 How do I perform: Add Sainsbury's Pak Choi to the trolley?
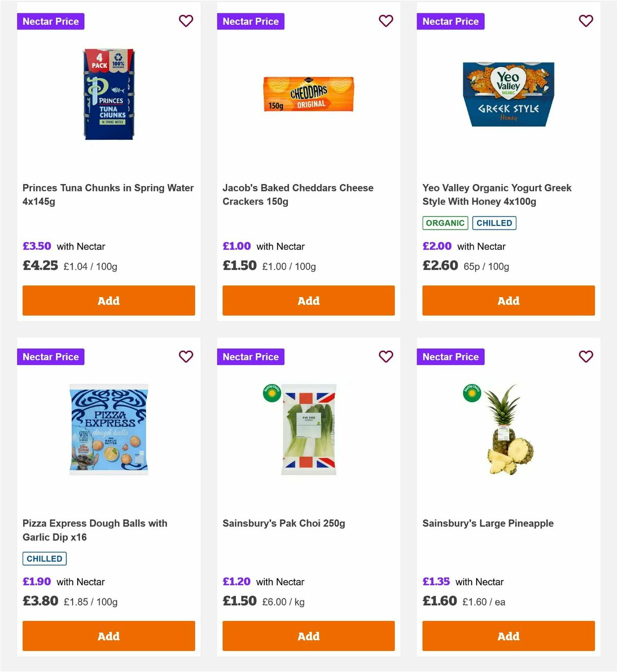point(308,636)
